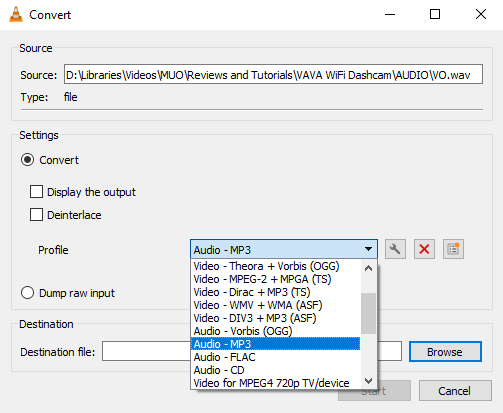The image size is (503, 413).
Task: Select the Convert radio button
Action: point(27,160)
